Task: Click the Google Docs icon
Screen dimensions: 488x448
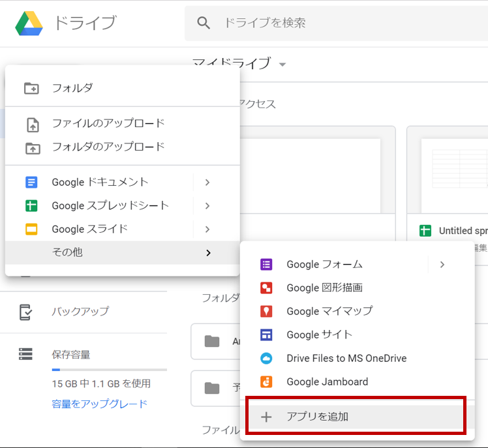Action: click(31, 183)
